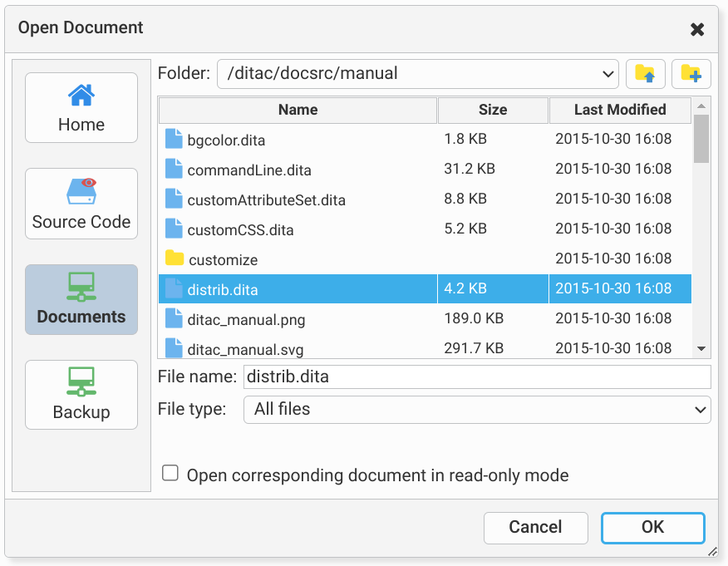This screenshot has height=566, width=728.
Task: Select the Documents location
Action: (81, 299)
